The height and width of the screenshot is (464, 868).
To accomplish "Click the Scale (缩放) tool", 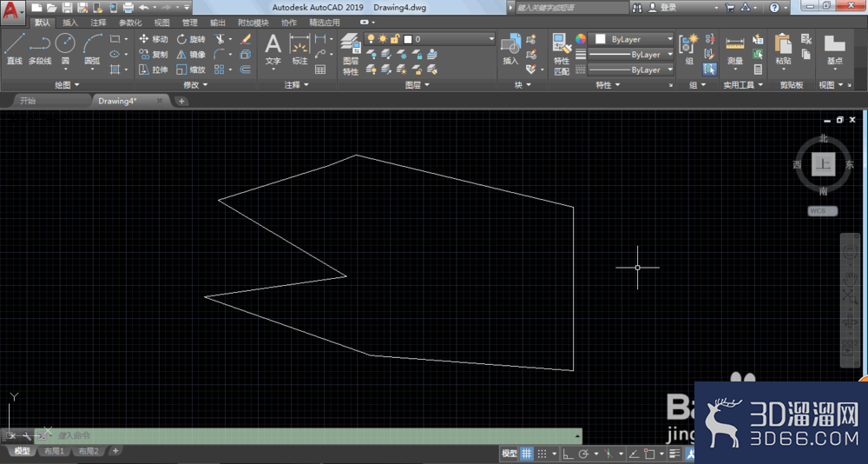I will click(x=191, y=70).
